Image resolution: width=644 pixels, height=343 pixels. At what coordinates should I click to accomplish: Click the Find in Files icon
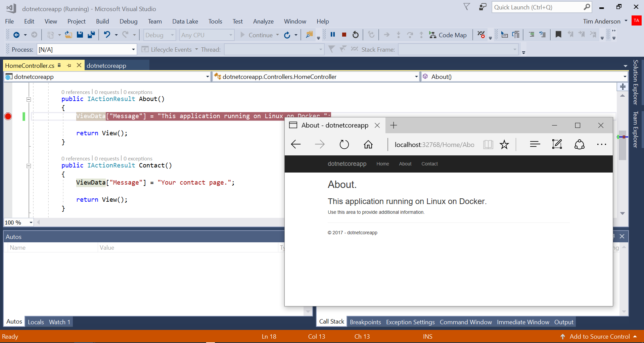(309, 35)
